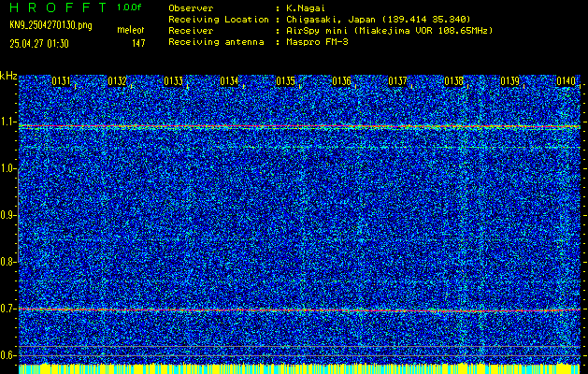
Task: Click the 0135 time marker label
Action: 285,81
